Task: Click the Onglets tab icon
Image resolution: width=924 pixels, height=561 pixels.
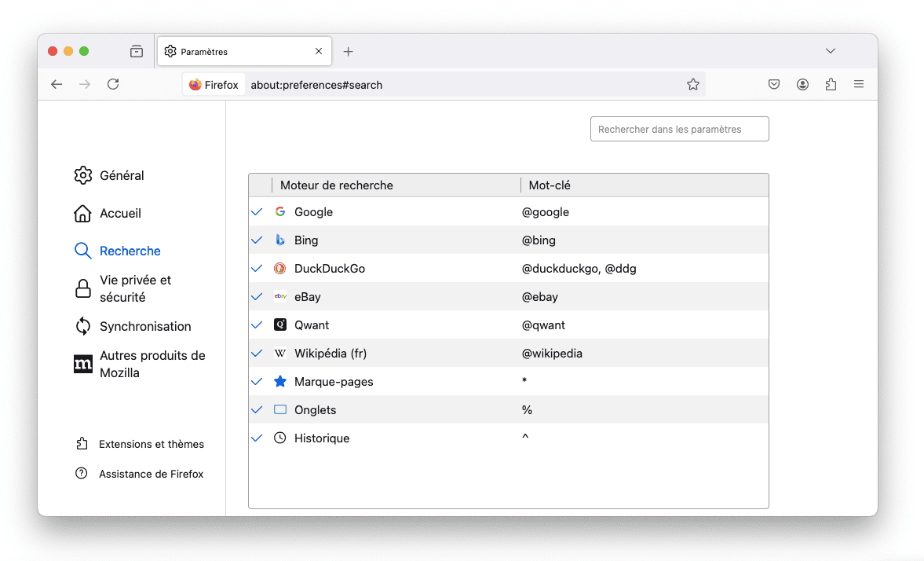Action: coord(280,410)
